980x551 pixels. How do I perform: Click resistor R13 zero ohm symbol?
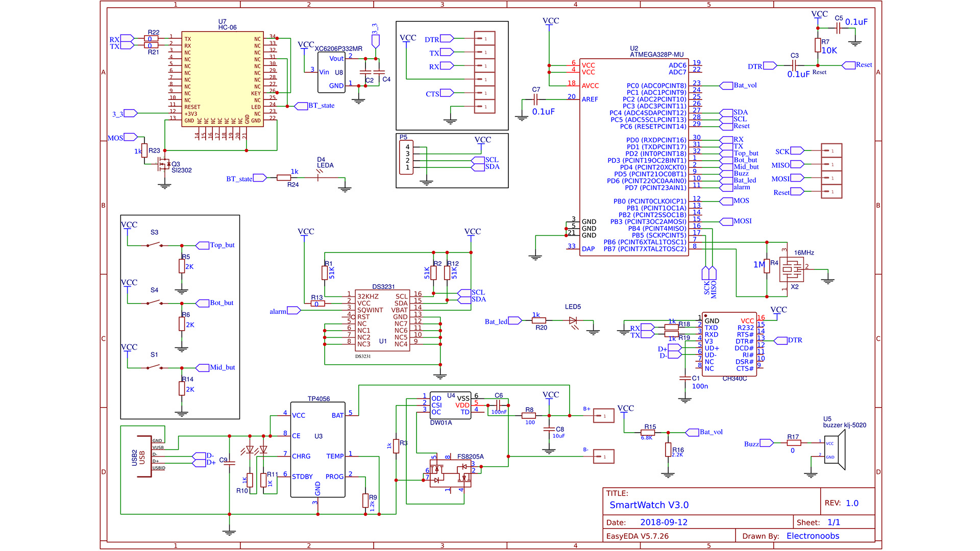317,304
